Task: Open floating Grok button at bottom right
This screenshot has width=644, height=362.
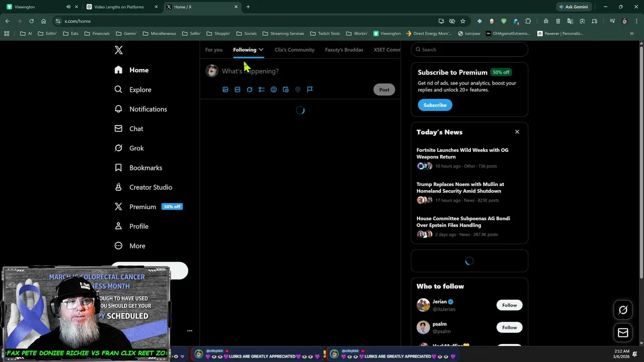Action: [623, 310]
